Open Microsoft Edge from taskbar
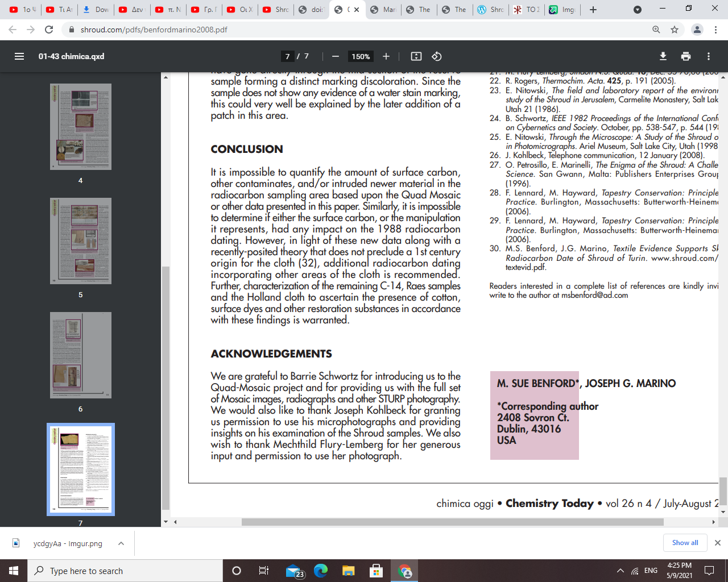The height and width of the screenshot is (582, 728). 321,571
